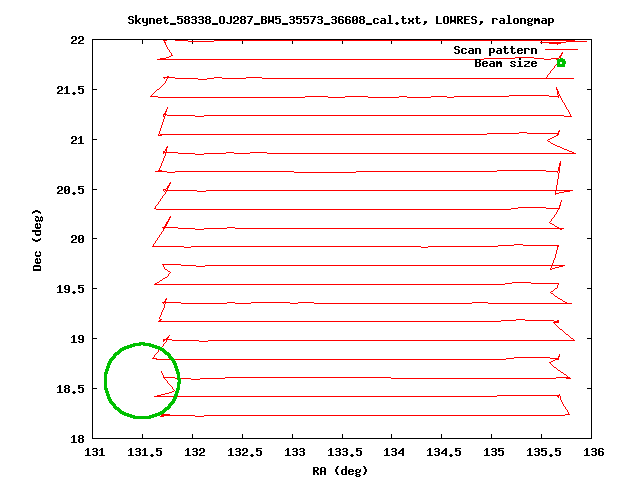Click the Dec axis tick label 21.5

pos(70,90)
